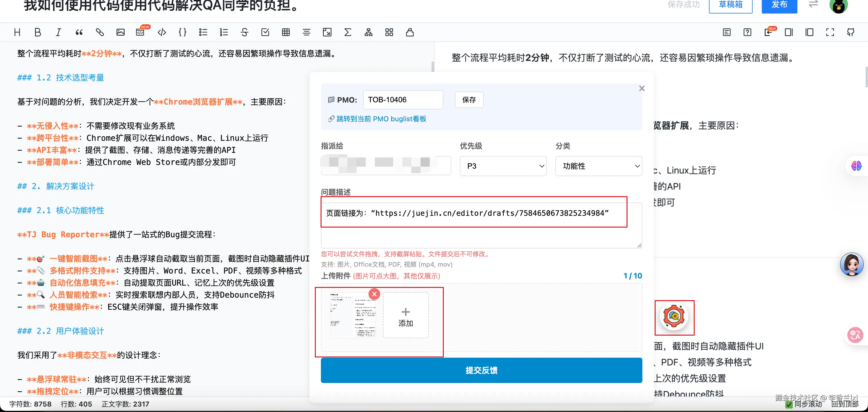Insert task list checkbox item
Image resolution: width=868 pixels, height=412 pixels.
point(265,32)
